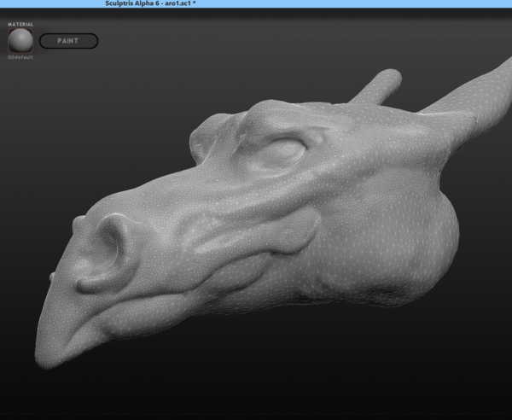Click the tip of the beak
This screenshot has height=420, width=512.
[x=43, y=359]
